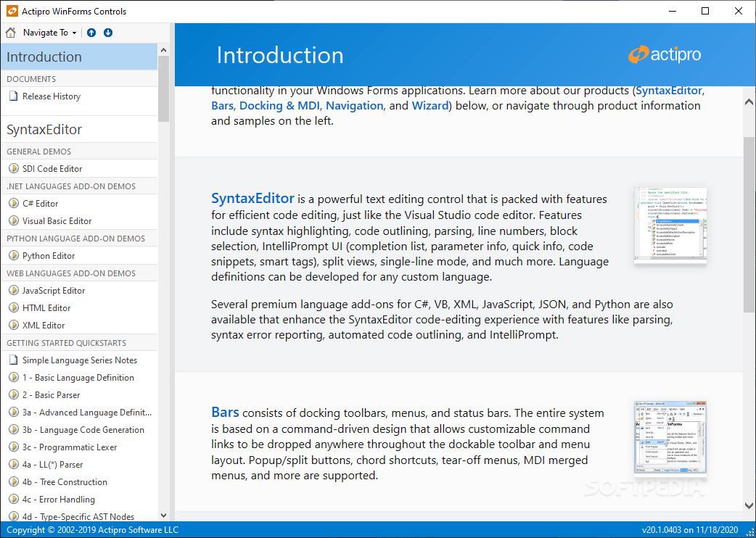Follow the Bars link in the intro paragraph
This screenshot has height=538, width=756.
click(x=222, y=105)
